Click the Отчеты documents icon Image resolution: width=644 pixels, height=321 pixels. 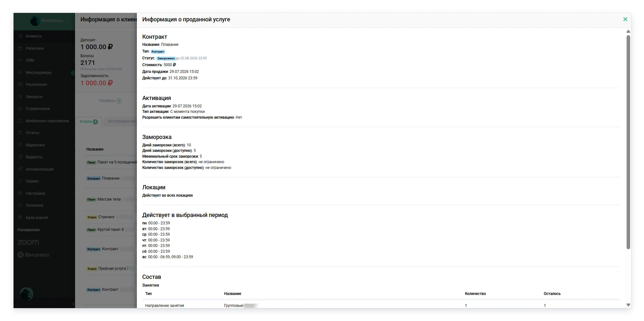[20, 133]
